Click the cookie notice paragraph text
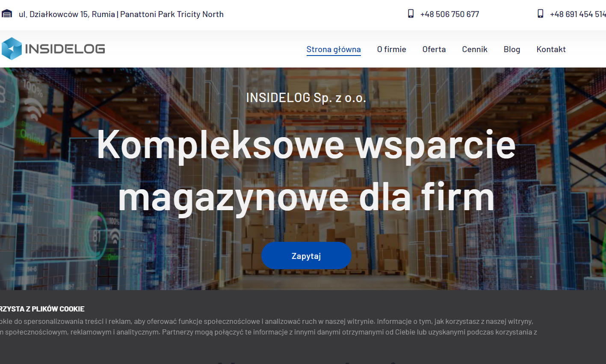606x364 pixels. click(265, 327)
